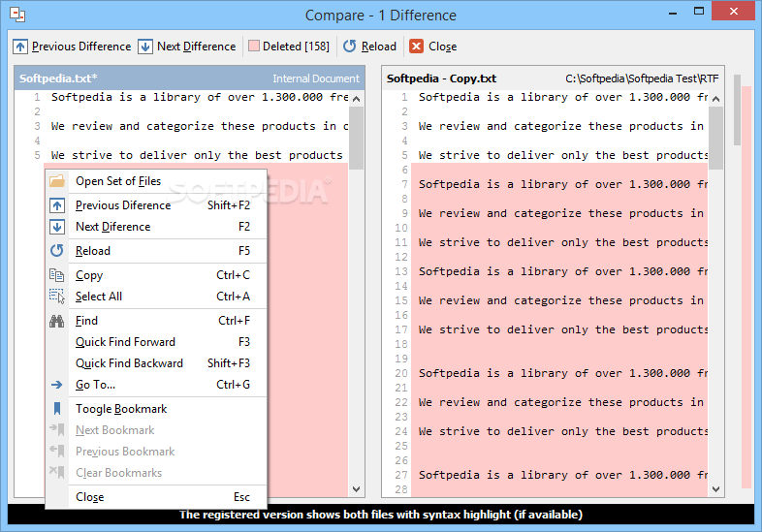Image resolution: width=762 pixels, height=532 pixels.
Task: Click the Compare app icon in title bar
Action: (17, 15)
